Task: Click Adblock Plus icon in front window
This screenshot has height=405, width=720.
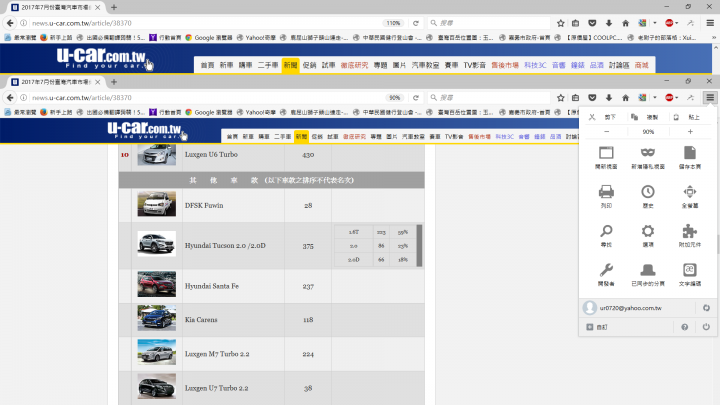Action: point(669,97)
